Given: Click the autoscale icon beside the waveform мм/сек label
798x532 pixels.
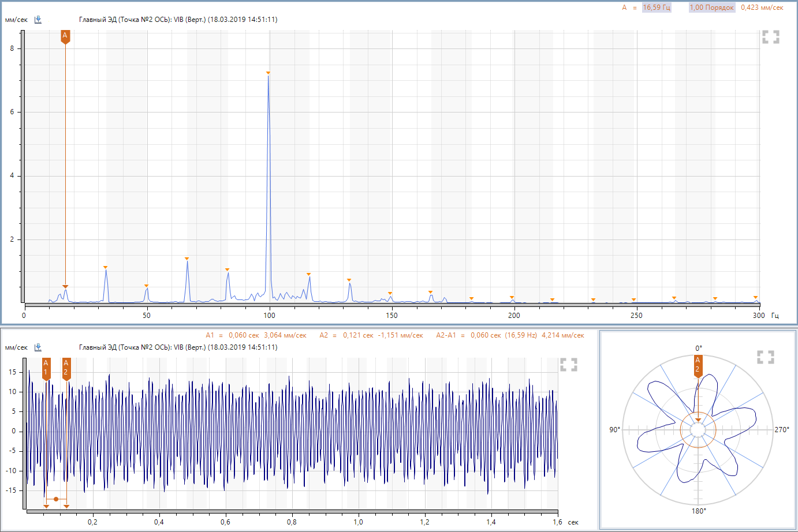Looking at the screenshot, I should (x=38, y=347).
